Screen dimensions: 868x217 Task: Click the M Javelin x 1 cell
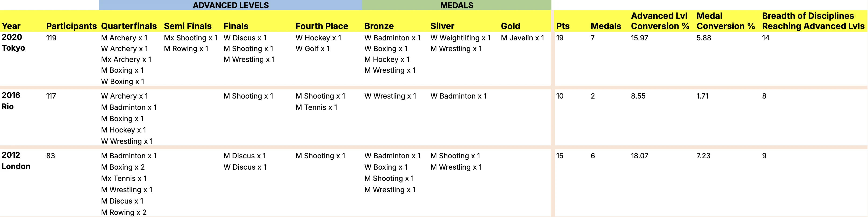coord(522,38)
